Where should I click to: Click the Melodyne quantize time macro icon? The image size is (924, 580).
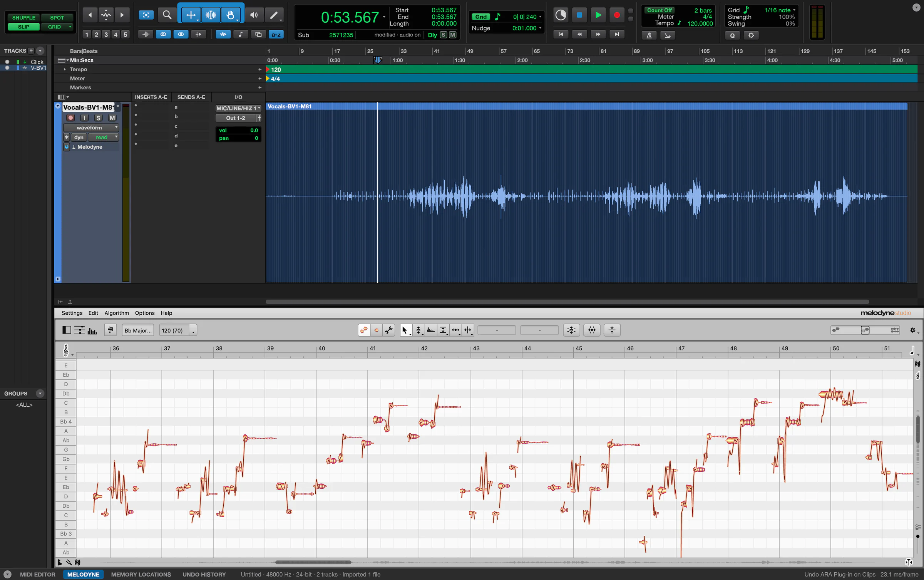[592, 330]
